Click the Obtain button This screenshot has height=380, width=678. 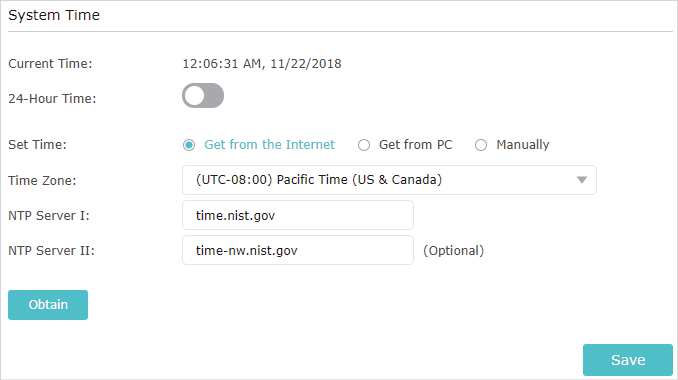point(48,305)
